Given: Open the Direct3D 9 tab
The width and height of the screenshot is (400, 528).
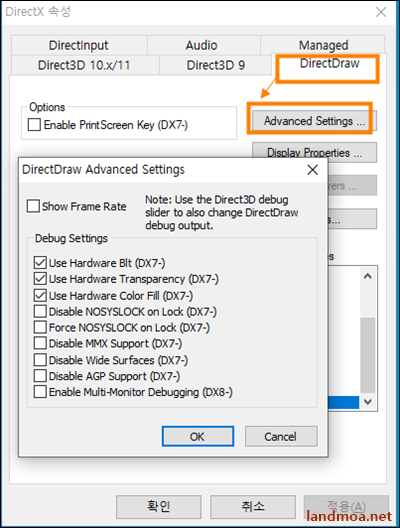Looking at the screenshot, I should tap(215, 65).
